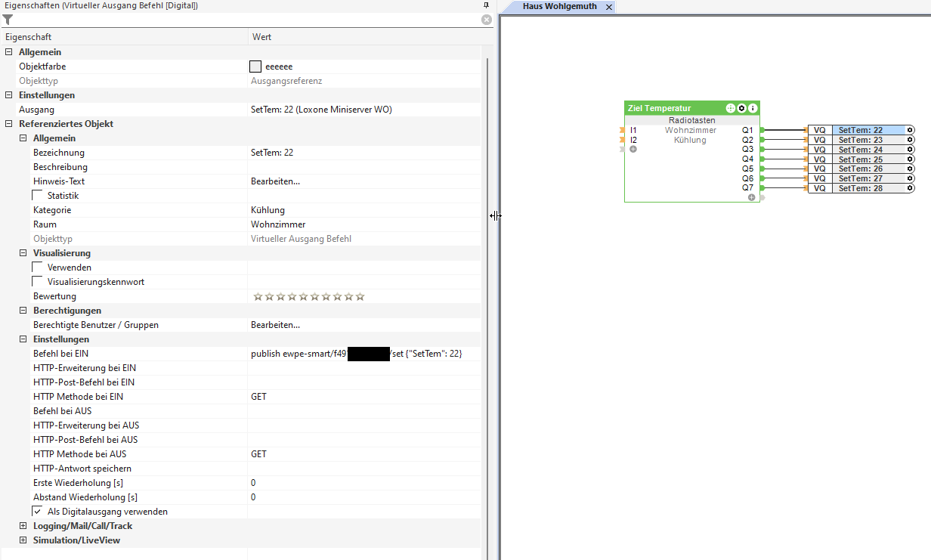This screenshot has height=560, width=931.
Task: Collapse the Berechtigungen section
Action: tap(23, 311)
